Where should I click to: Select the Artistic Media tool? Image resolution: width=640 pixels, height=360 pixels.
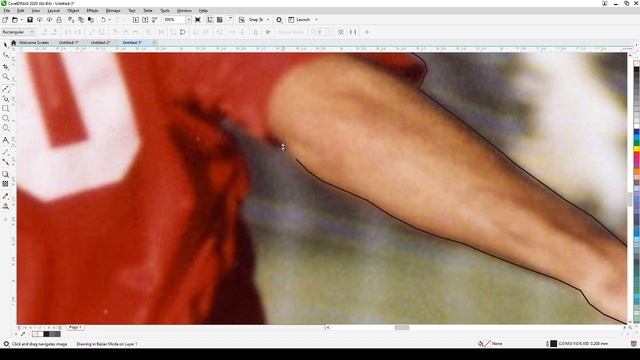5,98
